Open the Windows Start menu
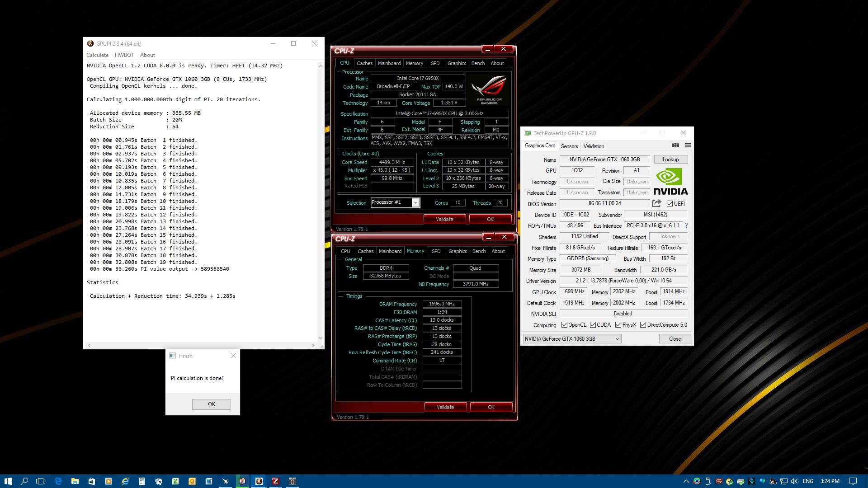 8,481
